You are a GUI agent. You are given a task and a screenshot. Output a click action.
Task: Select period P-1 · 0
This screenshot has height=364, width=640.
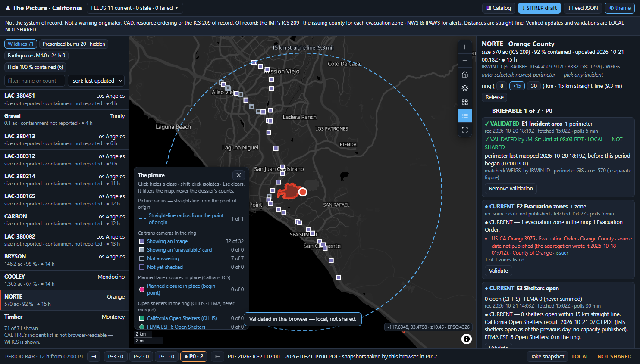click(166, 356)
